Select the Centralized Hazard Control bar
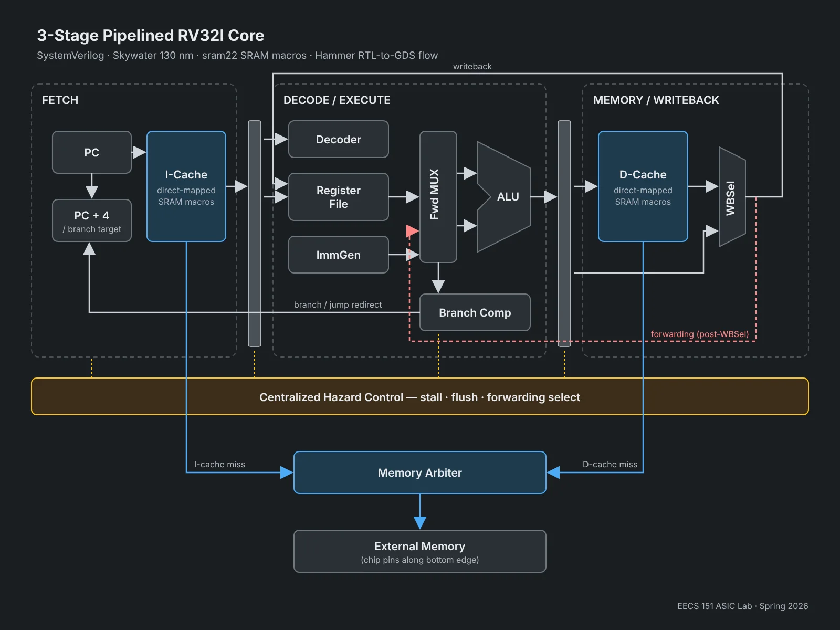 coord(420,396)
